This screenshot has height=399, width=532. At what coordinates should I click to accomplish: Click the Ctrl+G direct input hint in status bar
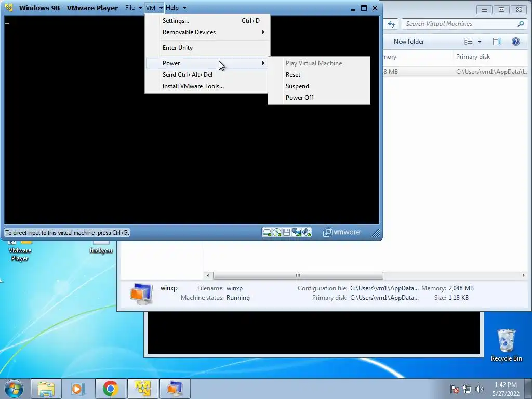[67, 233]
